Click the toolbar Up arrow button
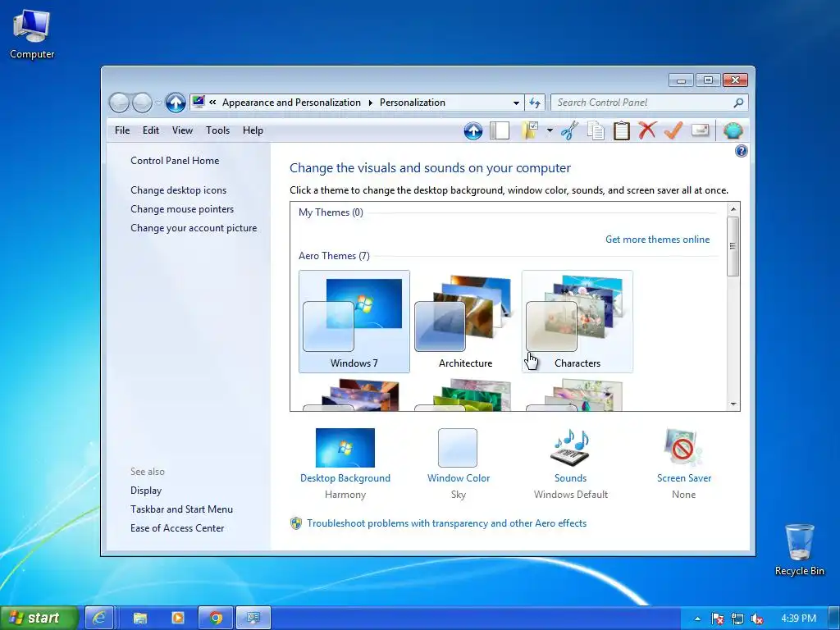Image resolution: width=840 pixels, height=630 pixels. tap(473, 130)
